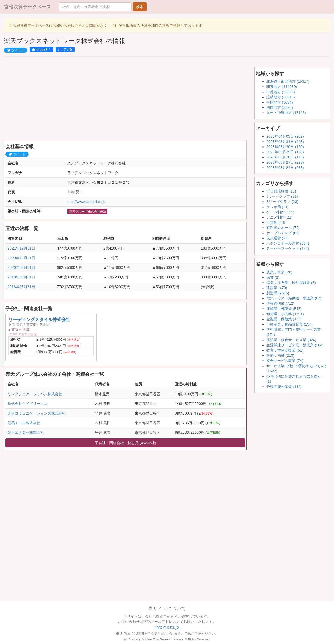Open industry 農業，林業 (20)

[x=279, y=272]
